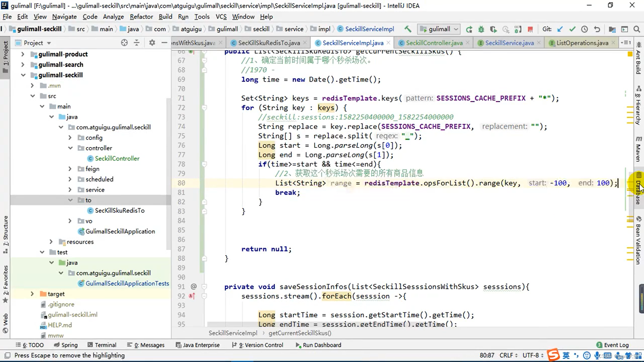The image size is (644, 362).
Task: Show Git history clock icon
Action: 584,29
